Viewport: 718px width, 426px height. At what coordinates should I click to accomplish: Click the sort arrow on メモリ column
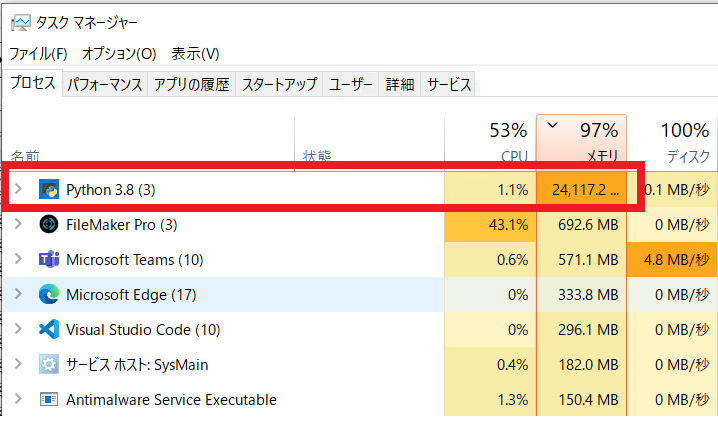(x=553, y=125)
